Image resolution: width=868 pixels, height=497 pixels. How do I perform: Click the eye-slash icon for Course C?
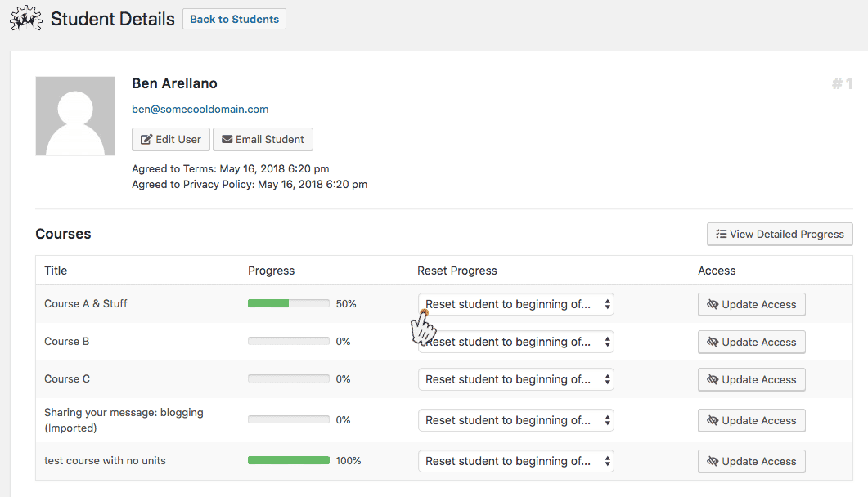click(713, 380)
